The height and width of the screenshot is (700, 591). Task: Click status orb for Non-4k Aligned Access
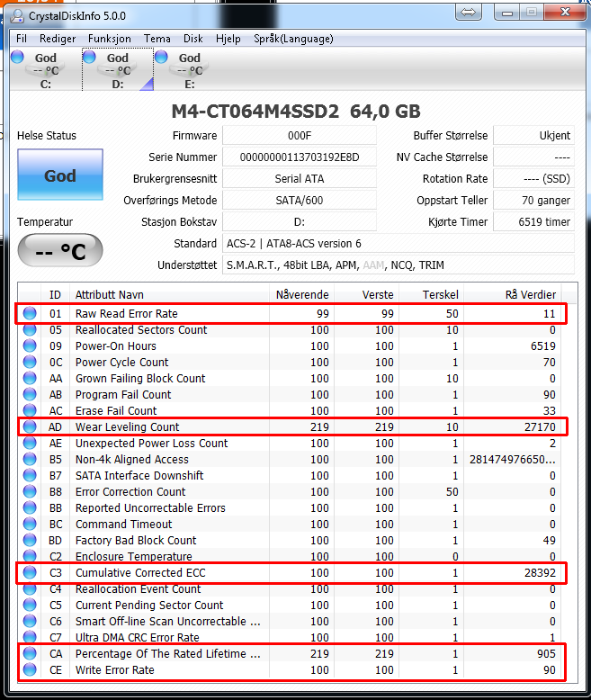tap(30, 460)
